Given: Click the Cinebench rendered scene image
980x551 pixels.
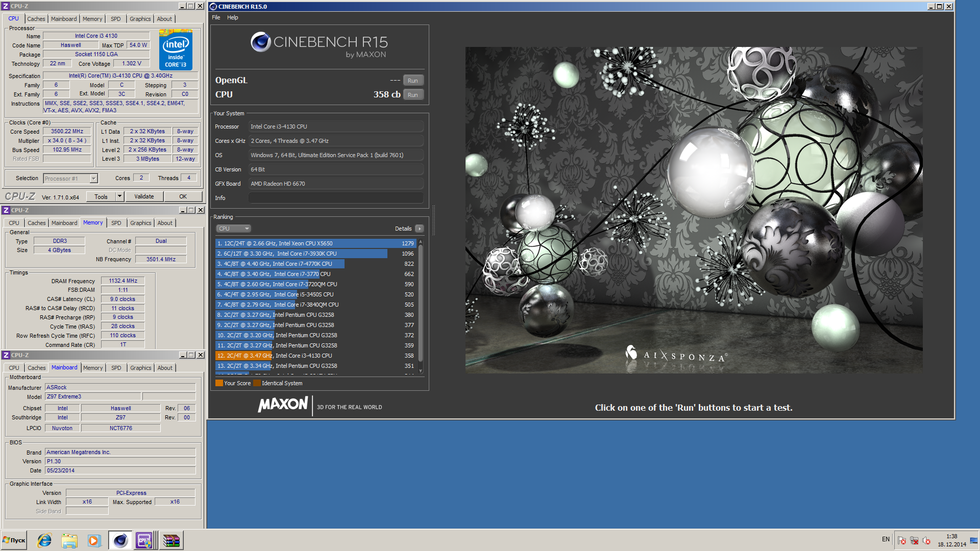Looking at the screenshot, I should (694, 210).
